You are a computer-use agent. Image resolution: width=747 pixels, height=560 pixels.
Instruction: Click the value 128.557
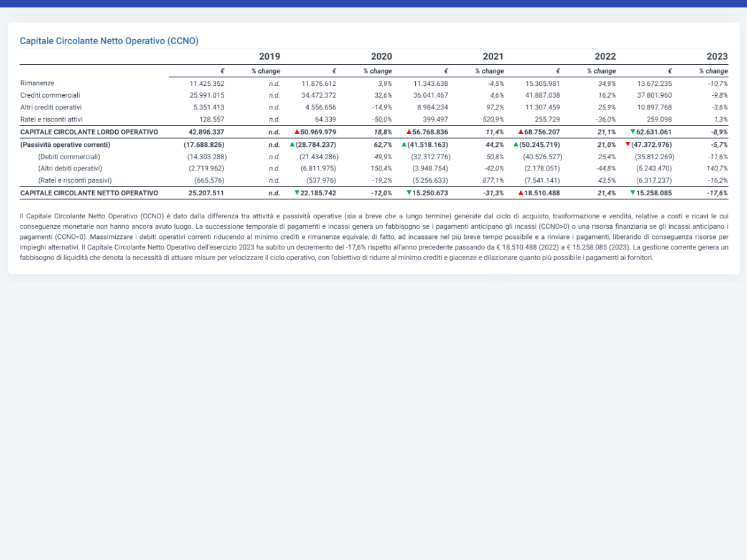[212, 119]
